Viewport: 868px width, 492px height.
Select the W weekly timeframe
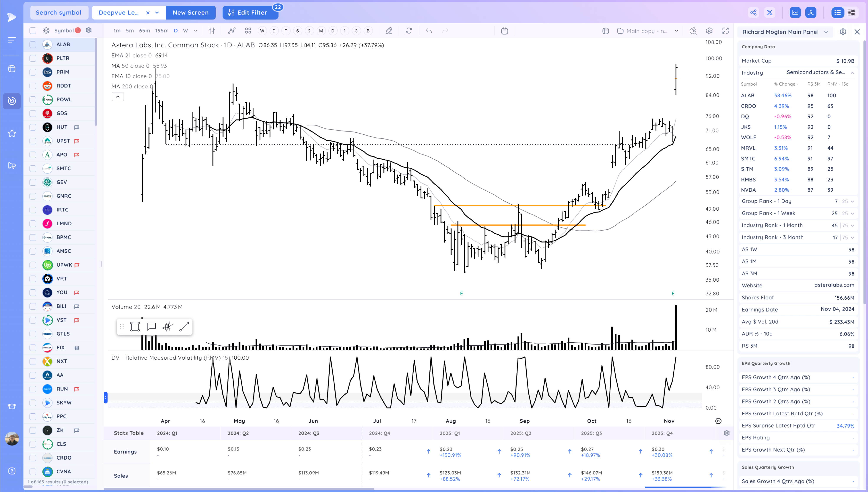185,31
